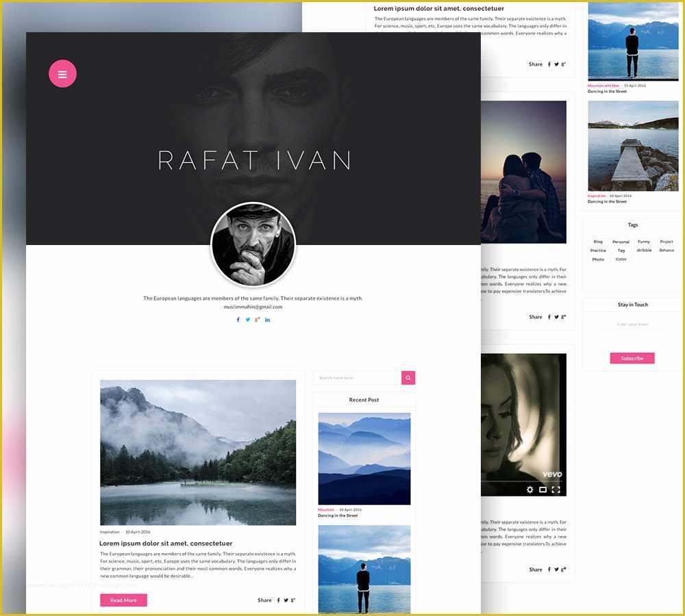685x616 pixels.
Task: Select the dribble tag
Action: (644, 251)
